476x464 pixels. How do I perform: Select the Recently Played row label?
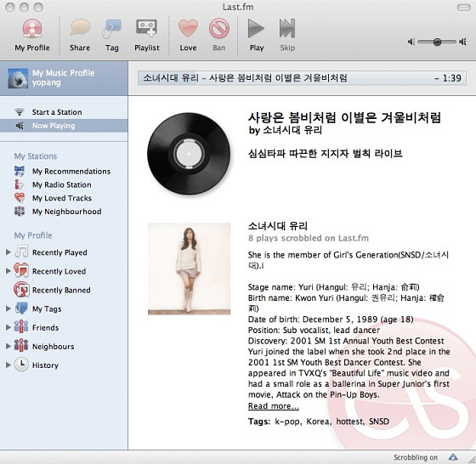tap(59, 252)
